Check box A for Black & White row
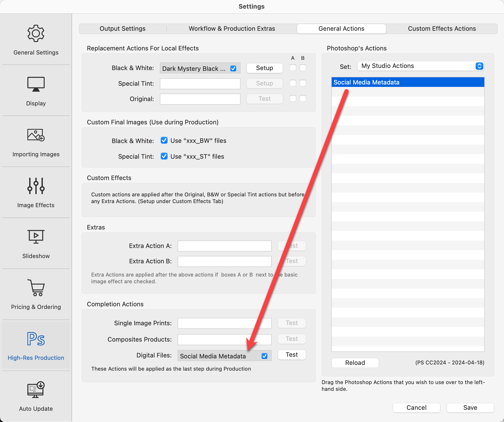The width and height of the screenshot is (504, 422). tap(293, 68)
